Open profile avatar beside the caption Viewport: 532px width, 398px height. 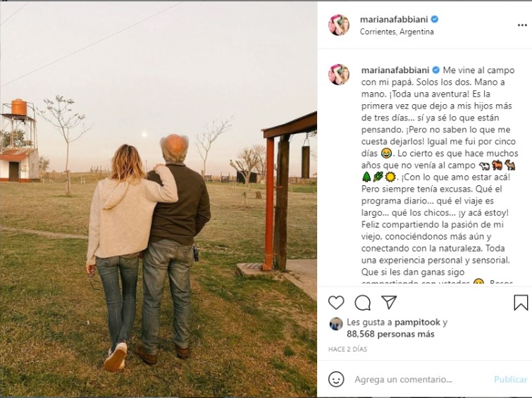click(339, 74)
